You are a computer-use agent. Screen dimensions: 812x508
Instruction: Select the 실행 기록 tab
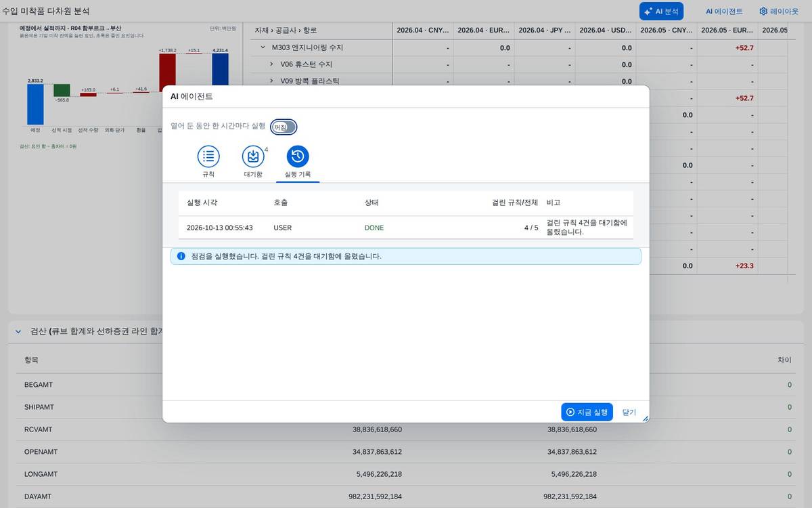click(x=298, y=163)
